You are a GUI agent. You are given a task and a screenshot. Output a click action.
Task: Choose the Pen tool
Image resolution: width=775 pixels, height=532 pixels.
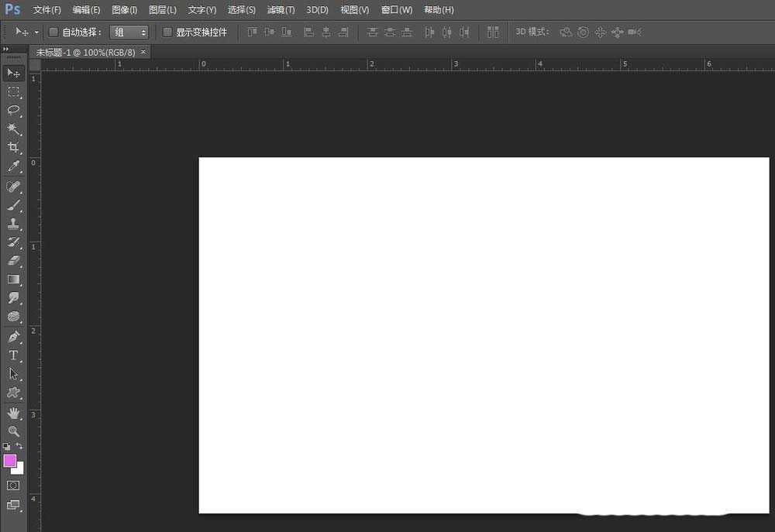(x=13, y=337)
